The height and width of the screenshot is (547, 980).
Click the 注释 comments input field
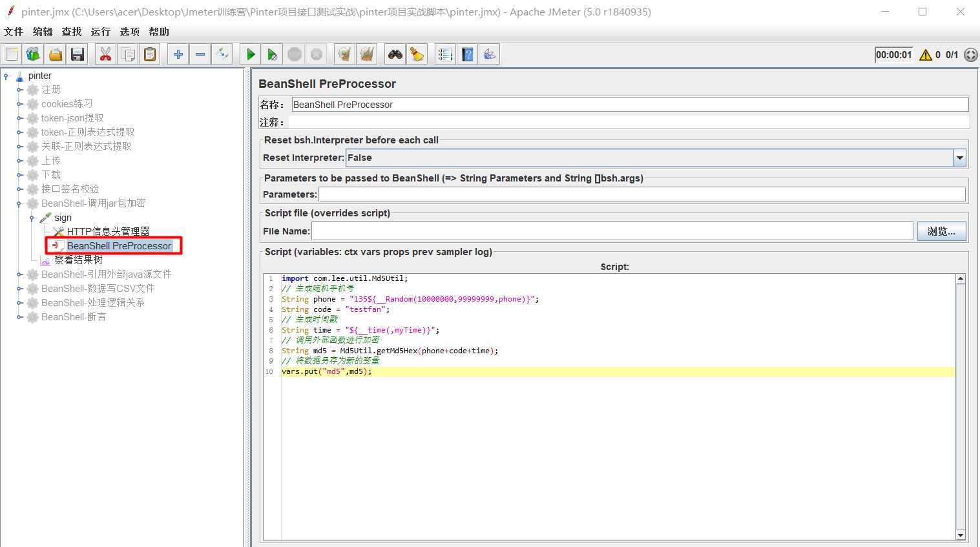click(629, 122)
